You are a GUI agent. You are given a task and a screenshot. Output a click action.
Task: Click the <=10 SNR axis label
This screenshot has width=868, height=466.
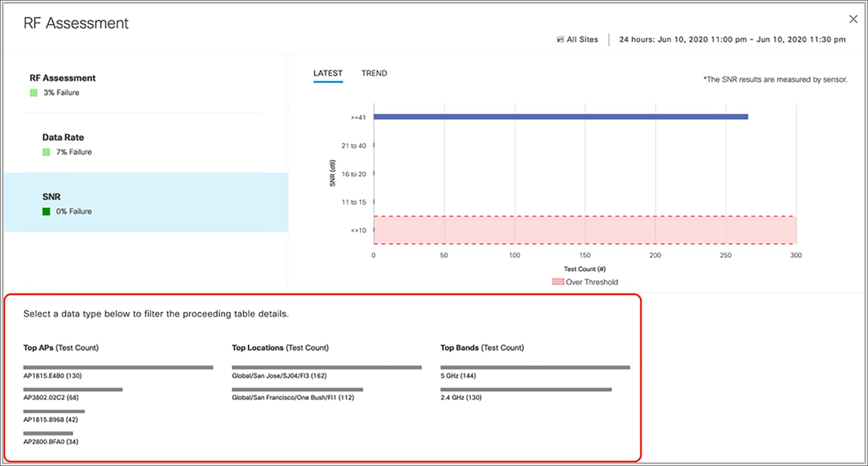pos(358,231)
